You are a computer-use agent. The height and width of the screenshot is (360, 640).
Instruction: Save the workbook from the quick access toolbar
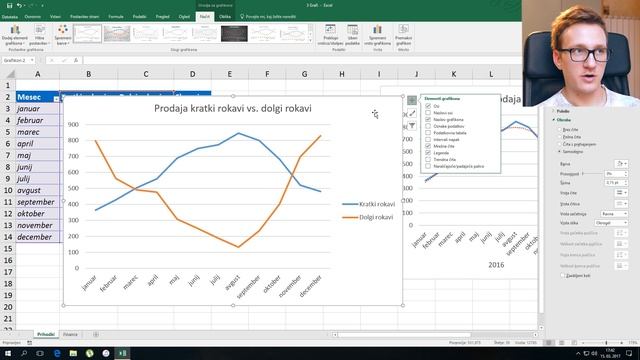pos(9,6)
